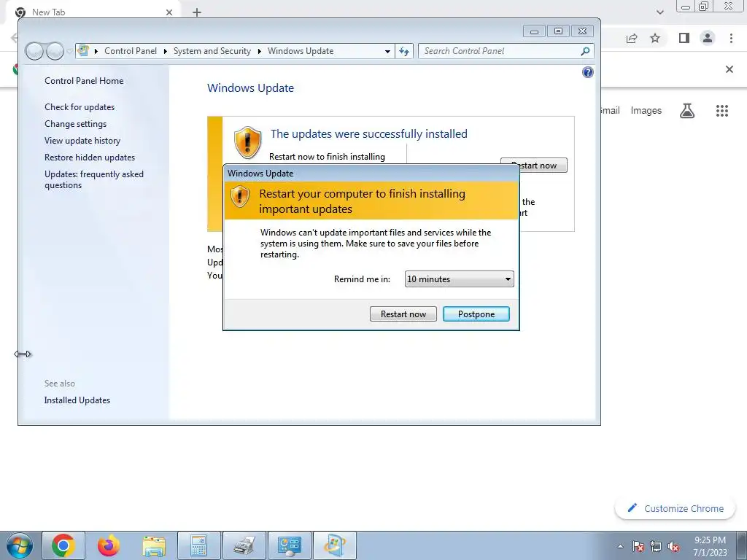Open the Windows Start button
747x560 pixels.
20,545
